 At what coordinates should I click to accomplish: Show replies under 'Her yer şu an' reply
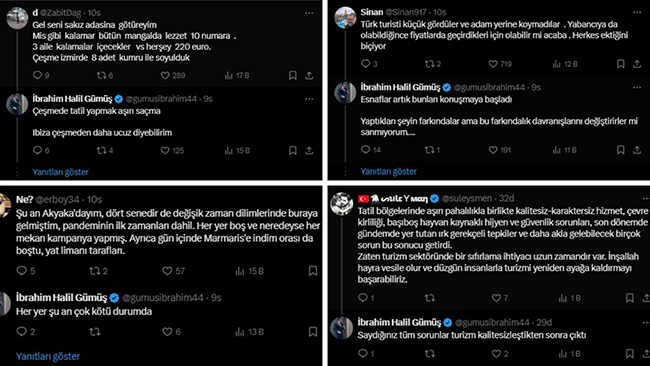point(48,356)
